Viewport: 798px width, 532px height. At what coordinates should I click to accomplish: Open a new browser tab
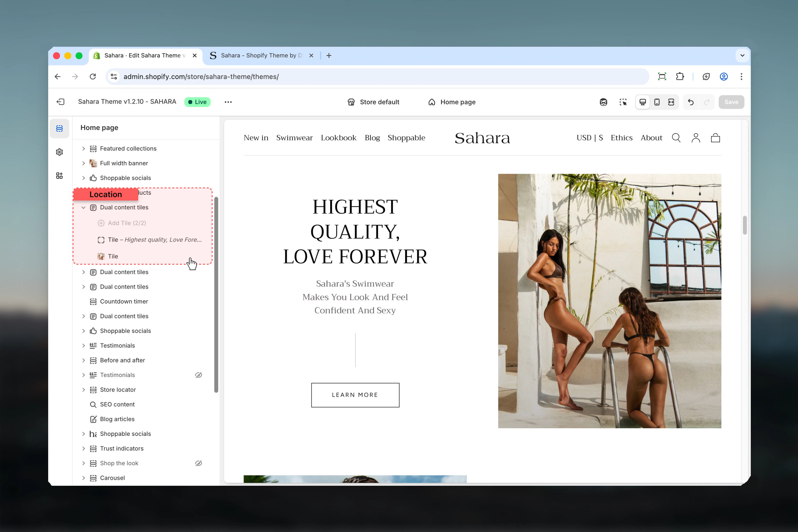coord(329,56)
